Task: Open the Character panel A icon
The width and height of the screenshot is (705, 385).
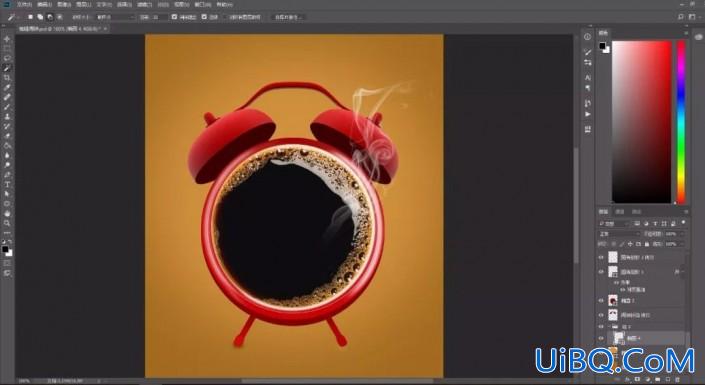Action: (588, 78)
